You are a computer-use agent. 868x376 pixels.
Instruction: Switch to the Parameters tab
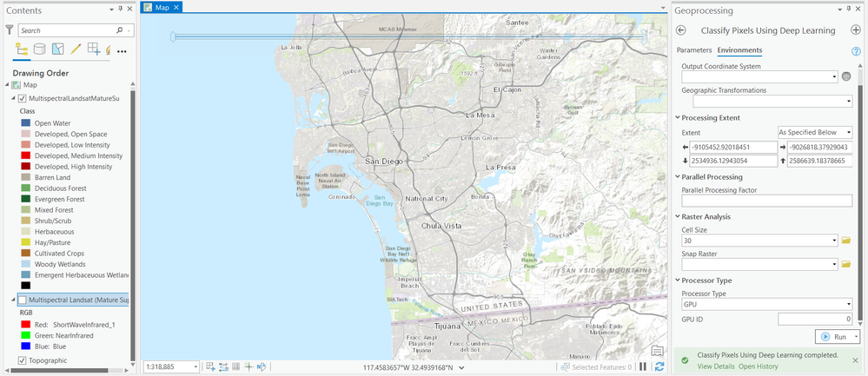coord(694,49)
